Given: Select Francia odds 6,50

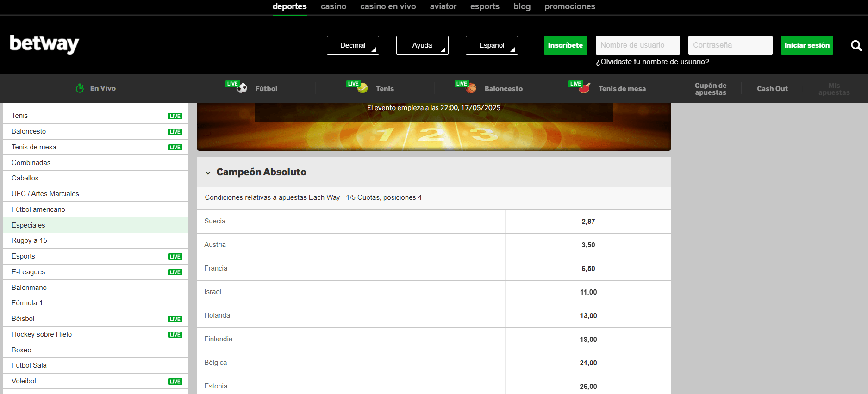Looking at the screenshot, I should click(588, 269).
